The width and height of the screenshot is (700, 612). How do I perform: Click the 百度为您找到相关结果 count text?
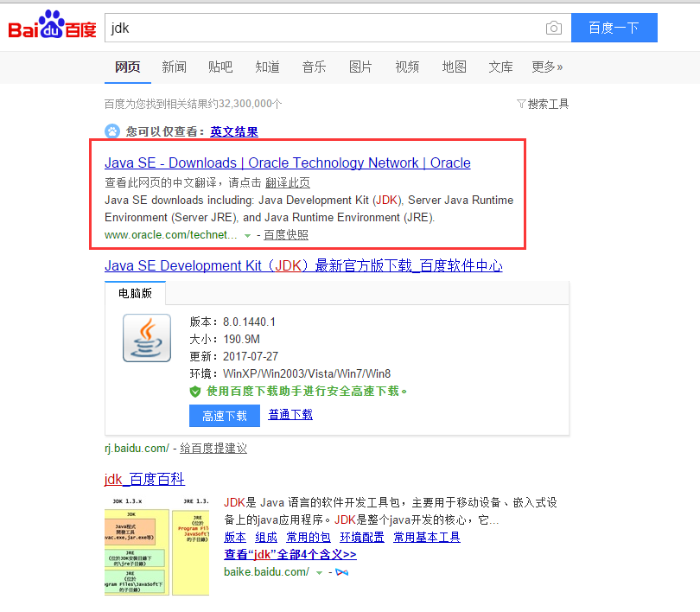click(x=194, y=104)
